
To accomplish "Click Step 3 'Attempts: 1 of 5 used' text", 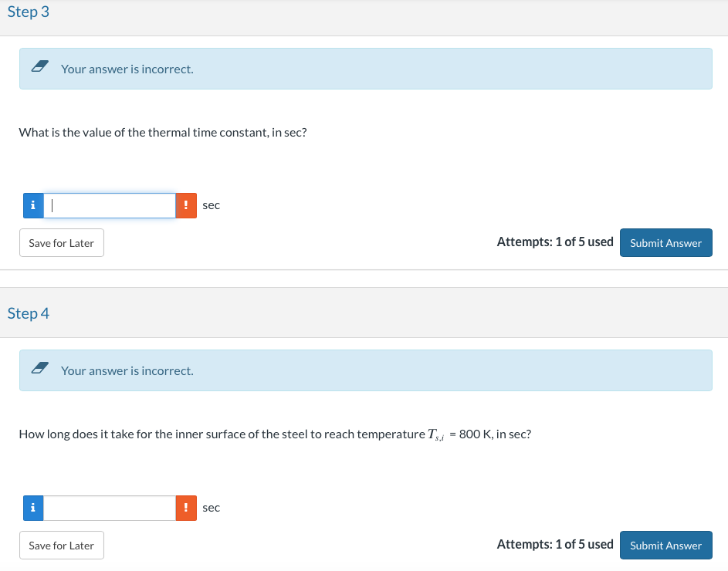I will click(555, 242).
